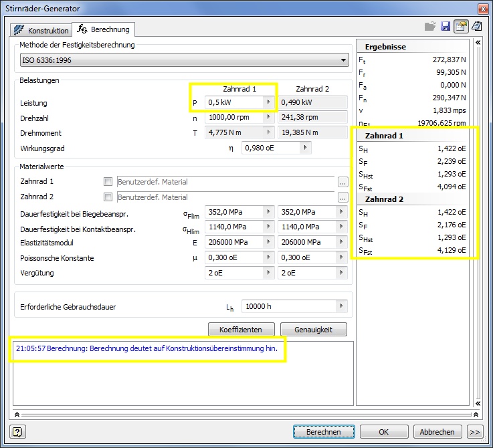This screenshot has height=448, width=493.
Task: Expand arrow of Zahnrad 2 σHlim 1140,0 MPa
Action: pos(341,227)
